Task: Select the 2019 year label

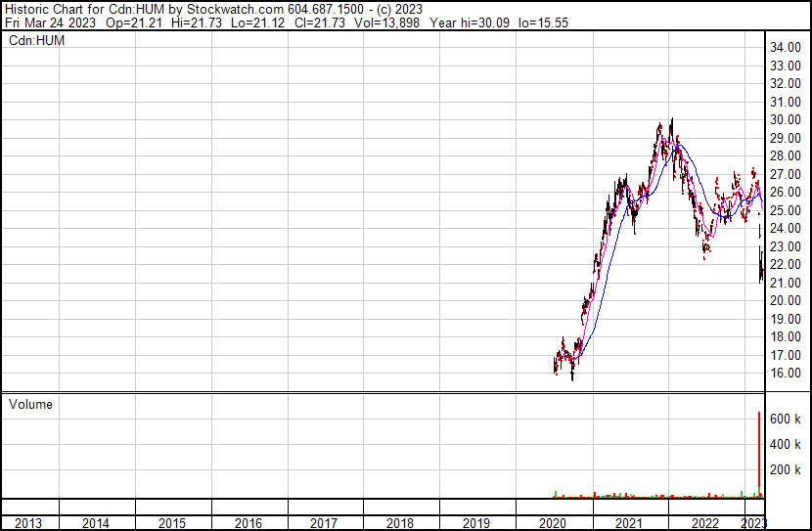Action: (x=476, y=523)
